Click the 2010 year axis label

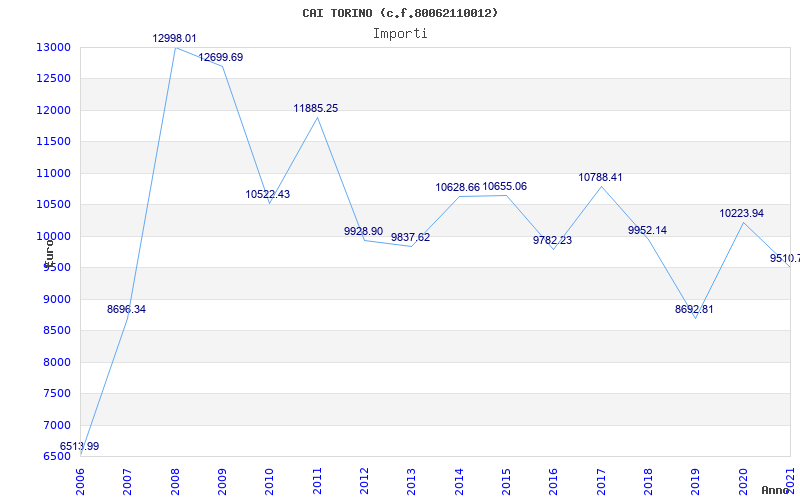[269, 481]
